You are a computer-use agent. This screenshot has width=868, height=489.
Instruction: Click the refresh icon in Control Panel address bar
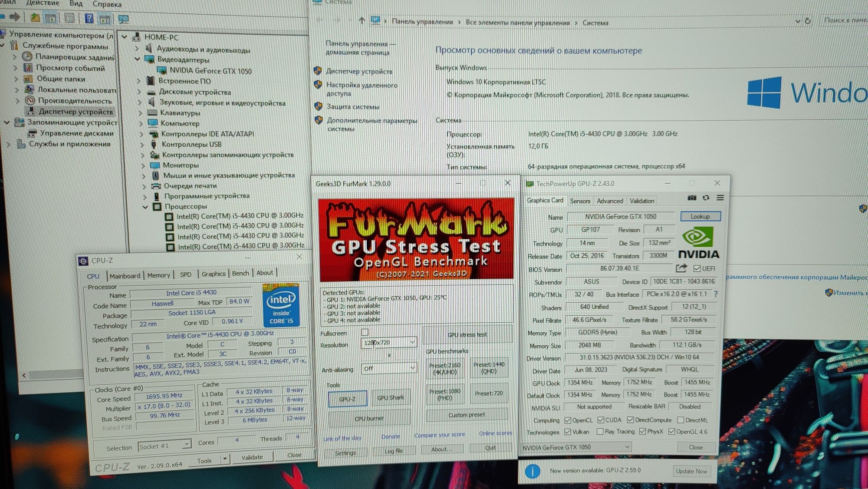click(x=807, y=21)
